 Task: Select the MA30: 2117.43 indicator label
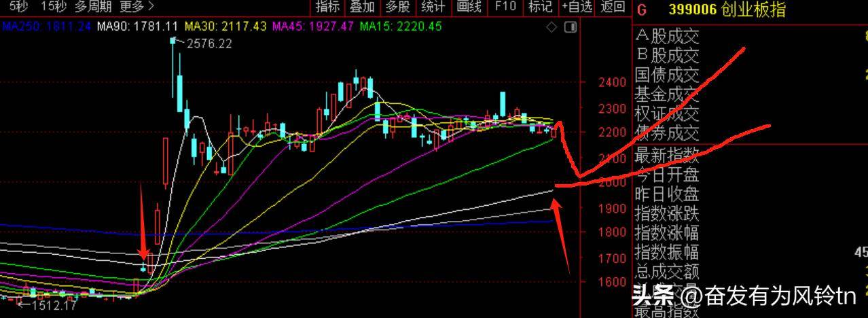[225, 26]
